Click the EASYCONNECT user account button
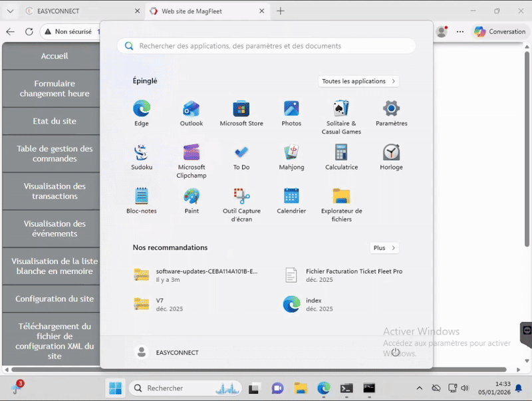 tap(167, 352)
